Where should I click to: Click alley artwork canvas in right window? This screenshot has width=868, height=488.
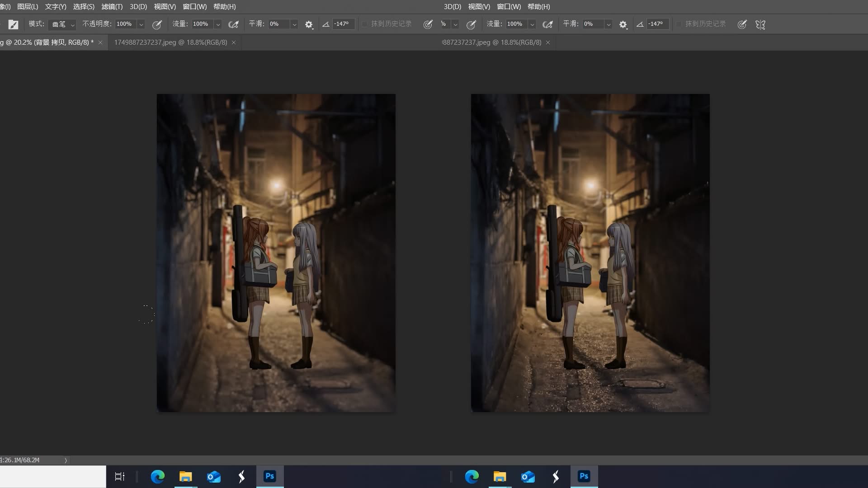pyautogui.click(x=590, y=253)
